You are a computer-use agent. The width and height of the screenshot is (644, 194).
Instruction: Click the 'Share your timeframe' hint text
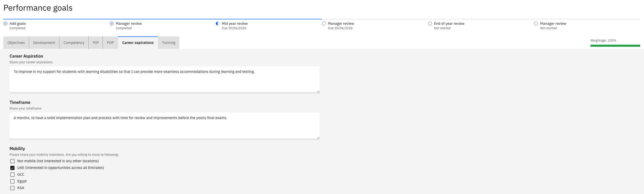point(25,108)
